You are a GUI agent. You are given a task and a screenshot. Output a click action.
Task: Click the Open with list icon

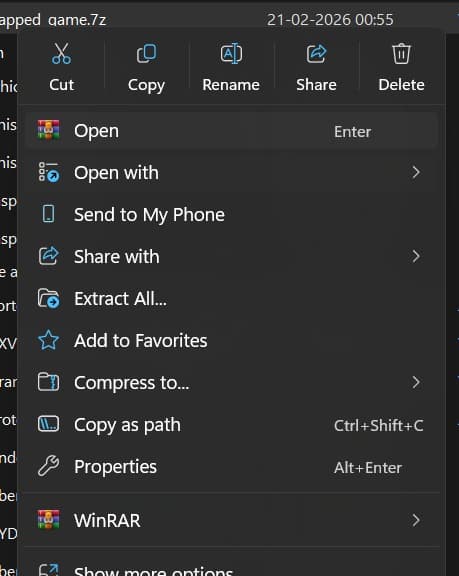48,172
